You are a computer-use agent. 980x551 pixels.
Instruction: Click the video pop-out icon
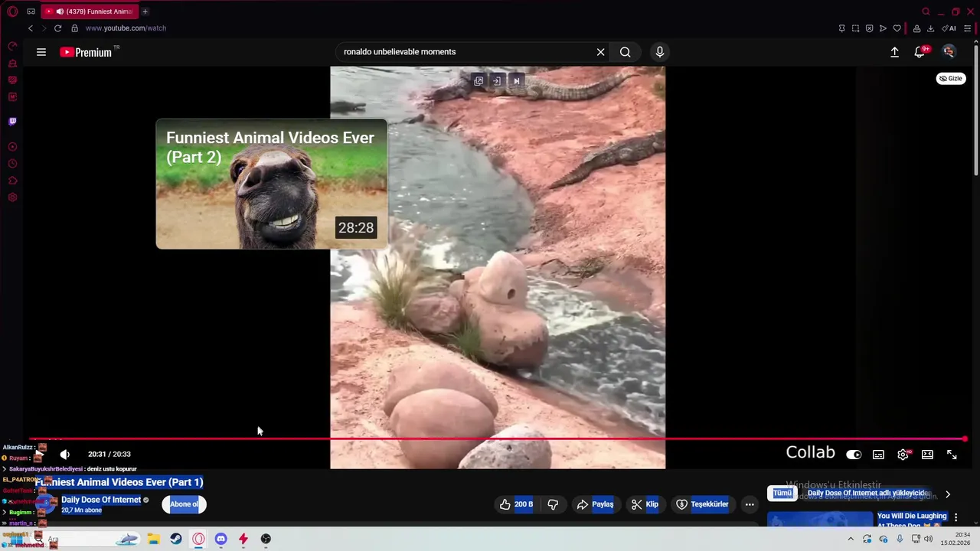click(479, 80)
